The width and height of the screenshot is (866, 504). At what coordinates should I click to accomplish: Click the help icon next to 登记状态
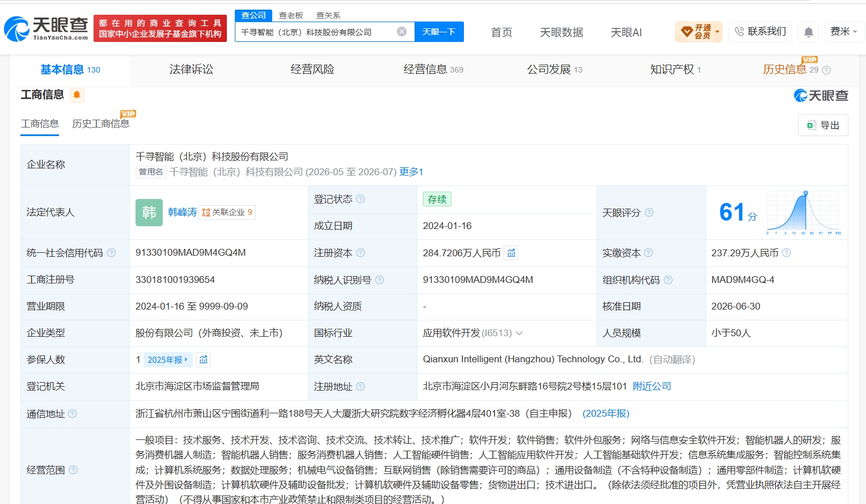pyautogui.click(x=360, y=199)
